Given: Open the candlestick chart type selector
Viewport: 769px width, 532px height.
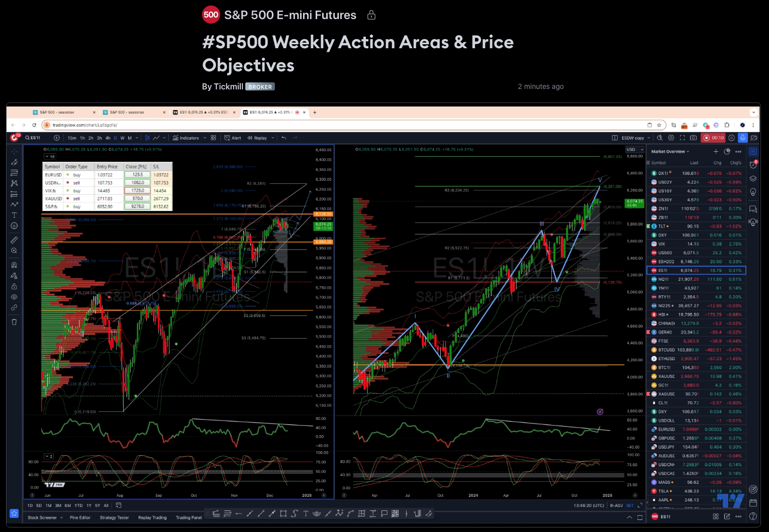Looking at the screenshot, I should click(x=147, y=138).
